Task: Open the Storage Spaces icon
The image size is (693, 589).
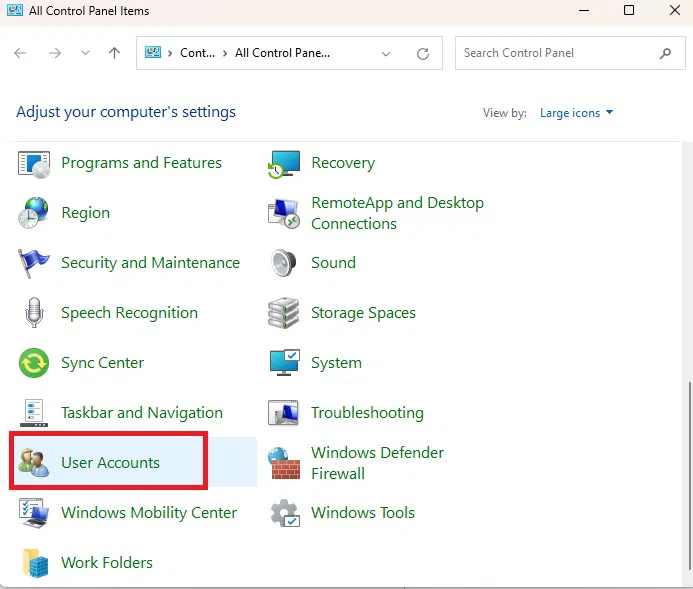Action: click(285, 313)
